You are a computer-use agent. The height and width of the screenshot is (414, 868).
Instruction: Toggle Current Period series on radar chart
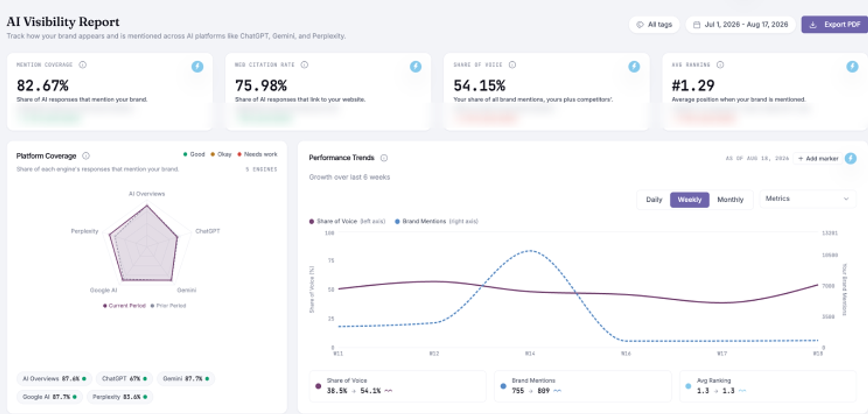point(124,306)
